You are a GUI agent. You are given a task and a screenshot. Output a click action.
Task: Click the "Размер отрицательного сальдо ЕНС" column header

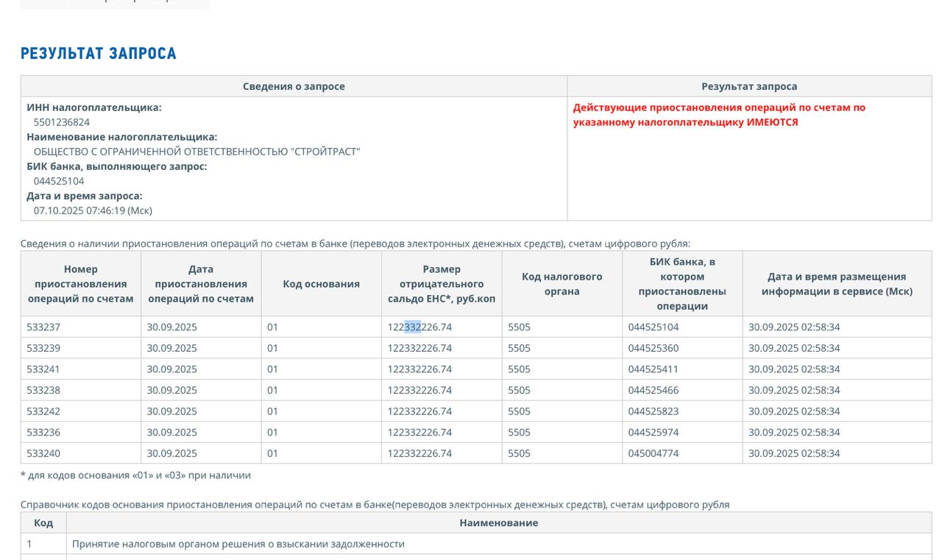pyautogui.click(x=442, y=284)
